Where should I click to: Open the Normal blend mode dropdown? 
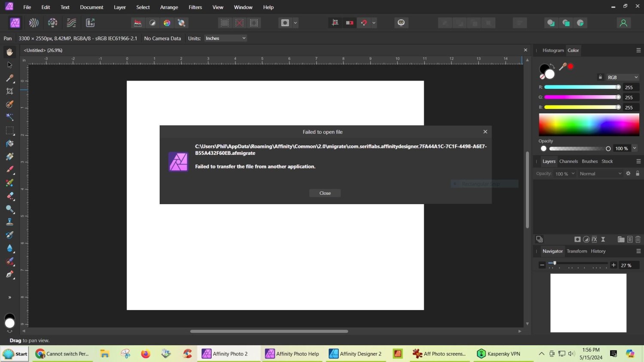pyautogui.click(x=600, y=173)
